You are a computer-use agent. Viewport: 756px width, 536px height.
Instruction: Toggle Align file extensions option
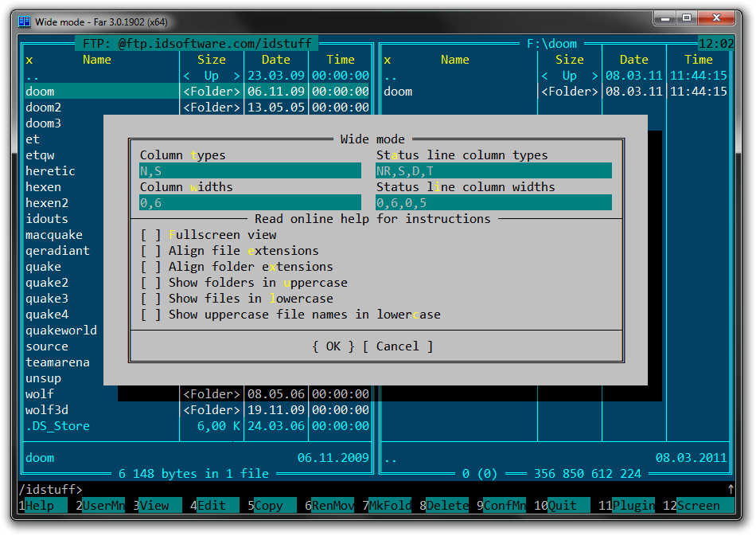coord(151,251)
